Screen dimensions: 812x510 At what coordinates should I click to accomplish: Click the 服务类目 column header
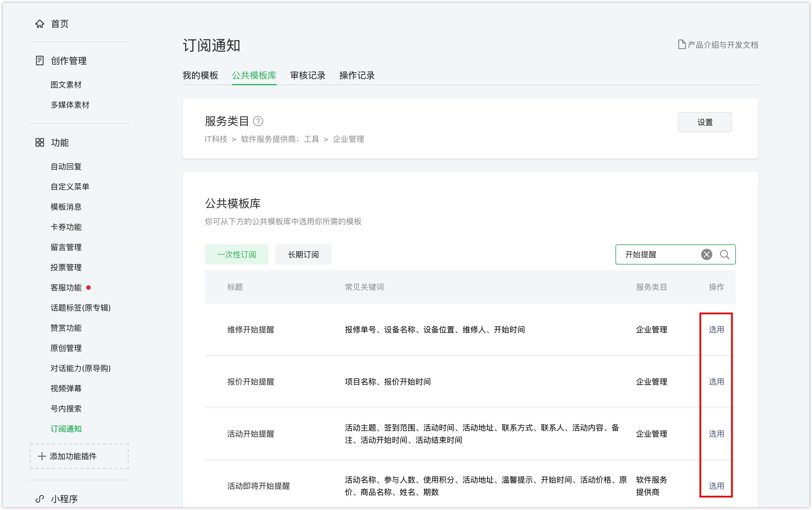[x=651, y=287]
